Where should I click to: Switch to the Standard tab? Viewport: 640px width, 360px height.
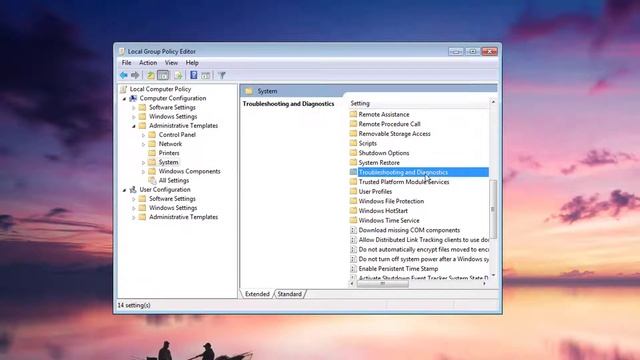(289, 294)
